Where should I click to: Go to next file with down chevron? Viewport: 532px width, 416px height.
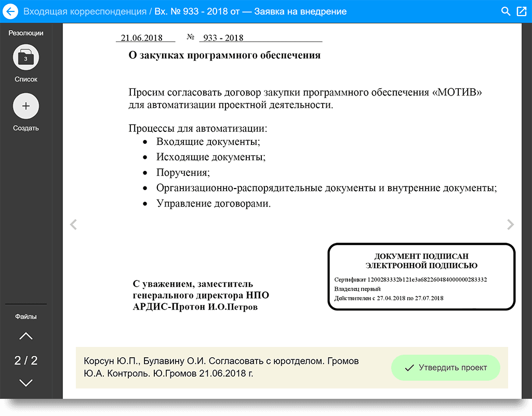pyautogui.click(x=26, y=383)
